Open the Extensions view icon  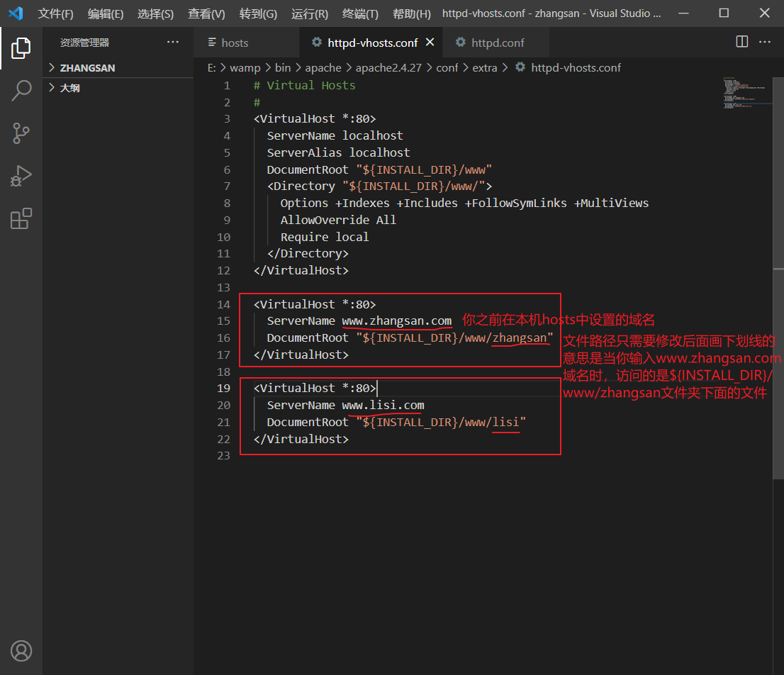click(x=21, y=218)
